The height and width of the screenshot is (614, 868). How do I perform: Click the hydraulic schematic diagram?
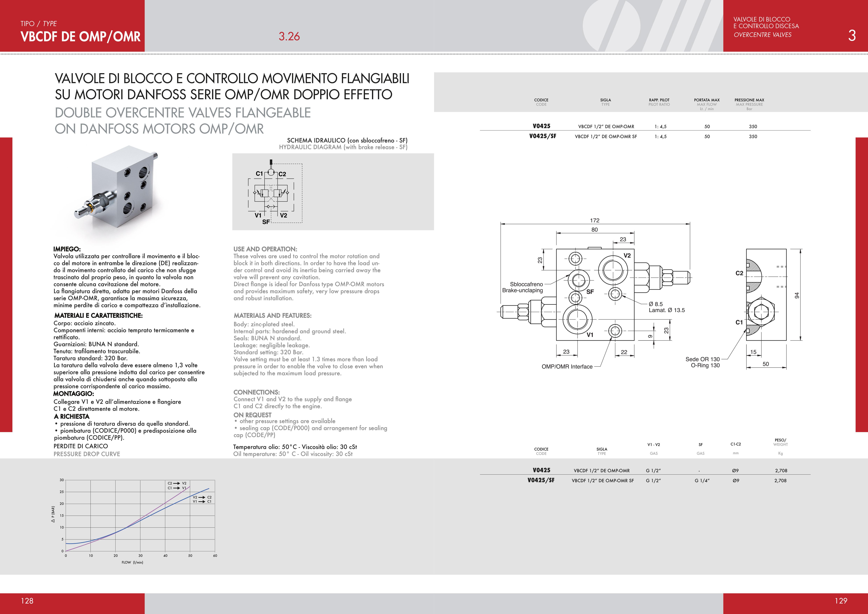pos(275,192)
